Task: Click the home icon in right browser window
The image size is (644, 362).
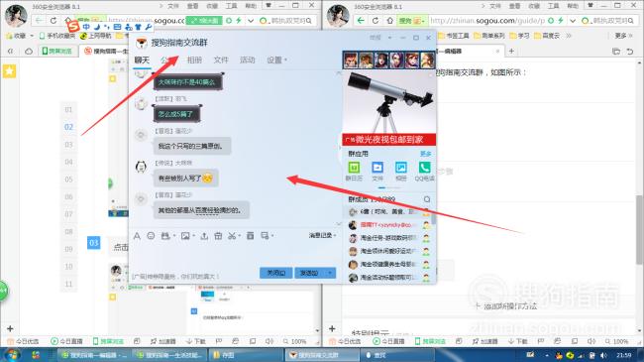Action: pyautogui.click(x=389, y=20)
